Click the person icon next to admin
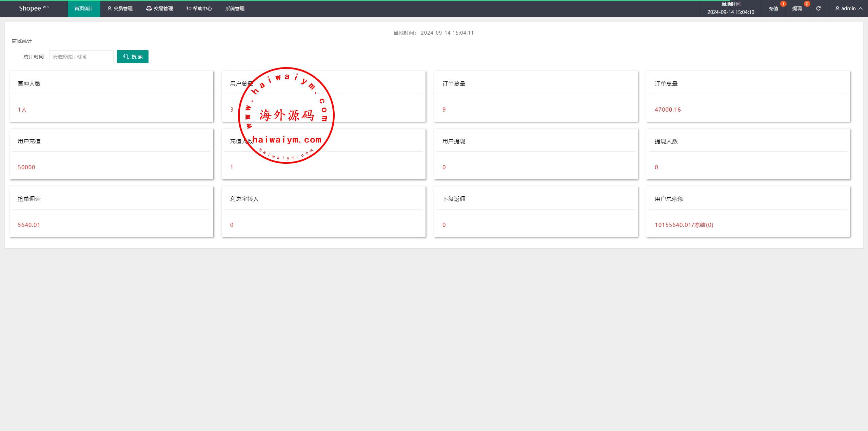Image resolution: width=868 pixels, height=431 pixels. point(837,8)
